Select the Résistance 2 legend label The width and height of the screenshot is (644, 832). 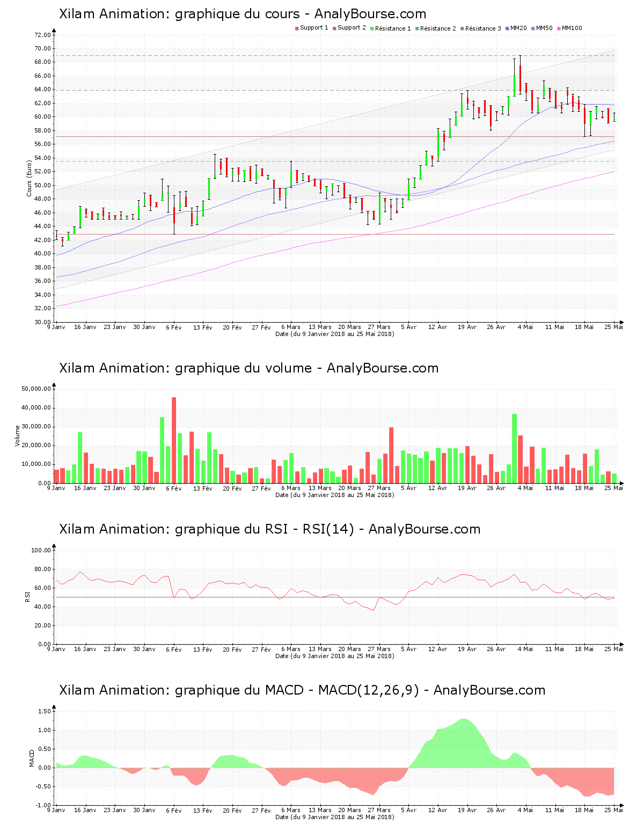point(438,28)
